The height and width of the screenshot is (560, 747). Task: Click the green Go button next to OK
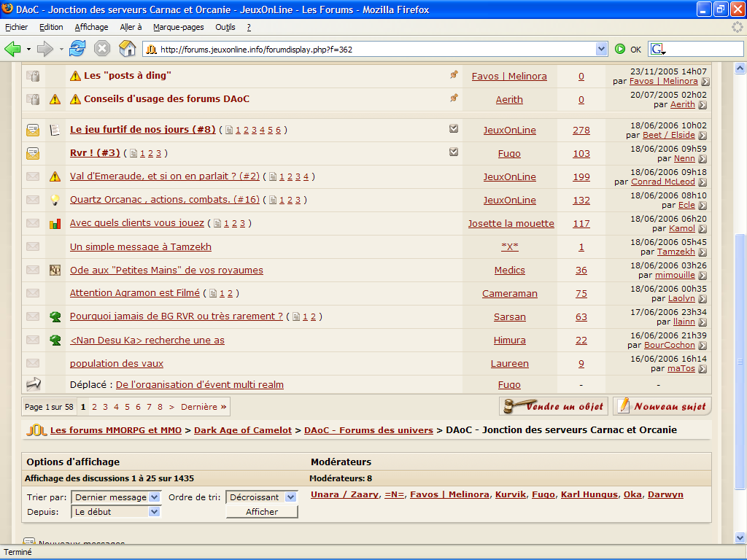pyautogui.click(x=620, y=49)
